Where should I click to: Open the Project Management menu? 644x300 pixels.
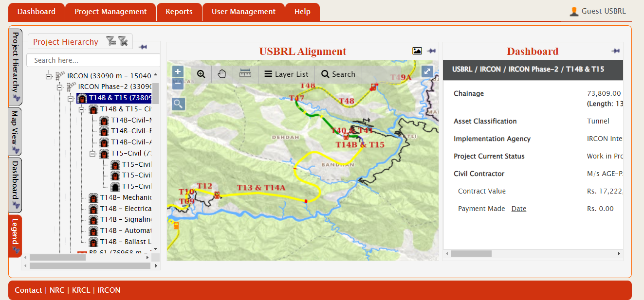tap(110, 12)
